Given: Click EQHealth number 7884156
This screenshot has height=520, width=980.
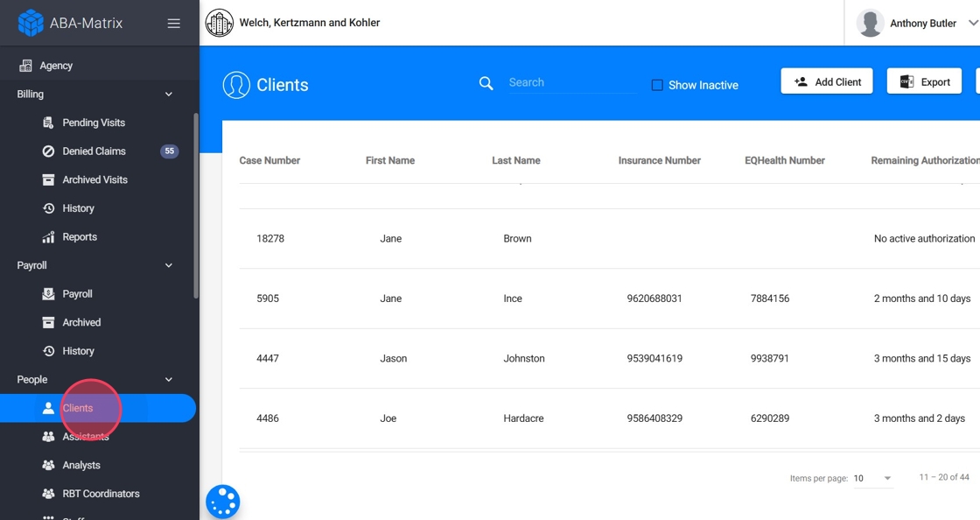Looking at the screenshot, I should coord(769,299).
